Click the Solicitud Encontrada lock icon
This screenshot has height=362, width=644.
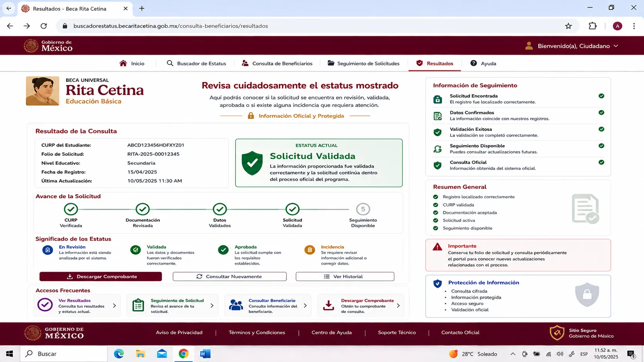coord(438,99)
